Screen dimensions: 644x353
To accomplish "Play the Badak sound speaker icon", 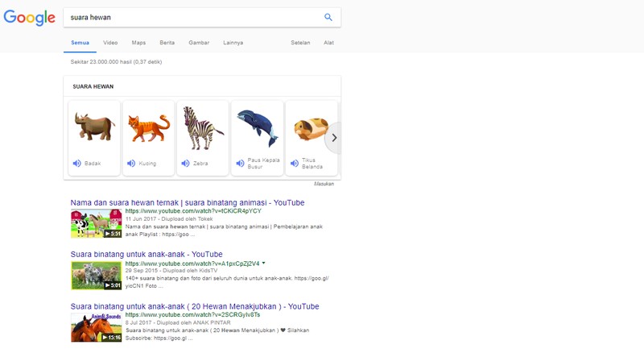I will pyautogui.click(x=77, y=164).
